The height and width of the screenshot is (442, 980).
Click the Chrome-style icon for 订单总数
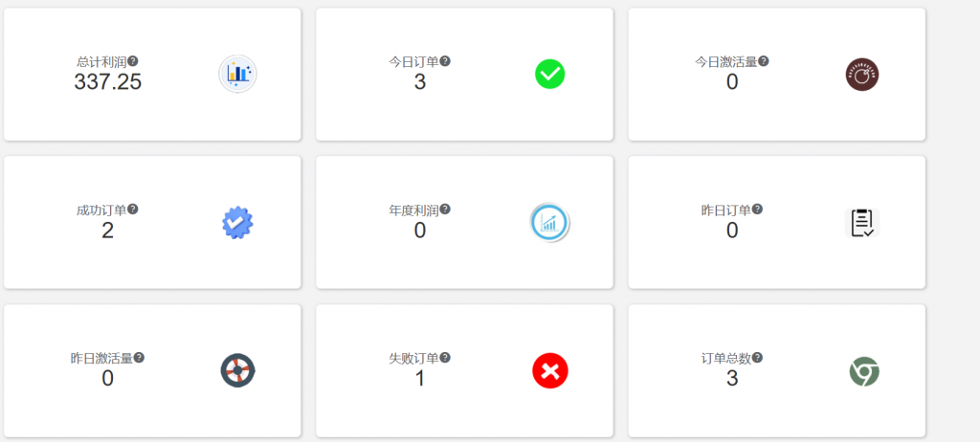tap(863, 371)
